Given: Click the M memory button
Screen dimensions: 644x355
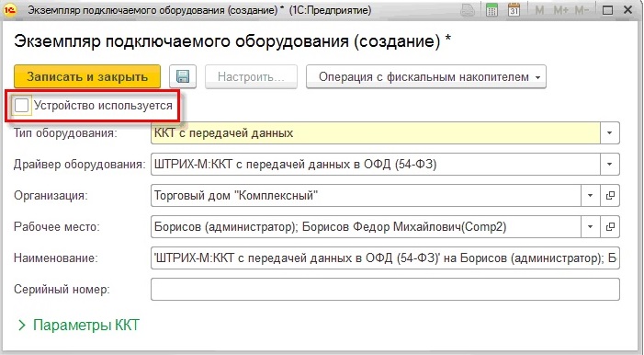Looking at the screenshot, I should (x=539, y=10).
